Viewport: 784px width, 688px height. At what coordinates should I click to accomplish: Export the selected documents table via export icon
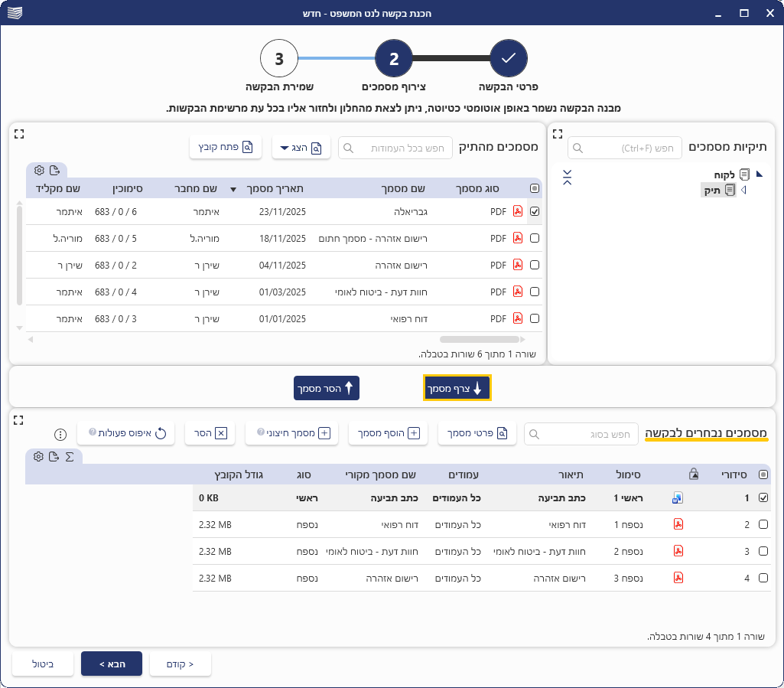pyautogui.click(x=54, y=457)
